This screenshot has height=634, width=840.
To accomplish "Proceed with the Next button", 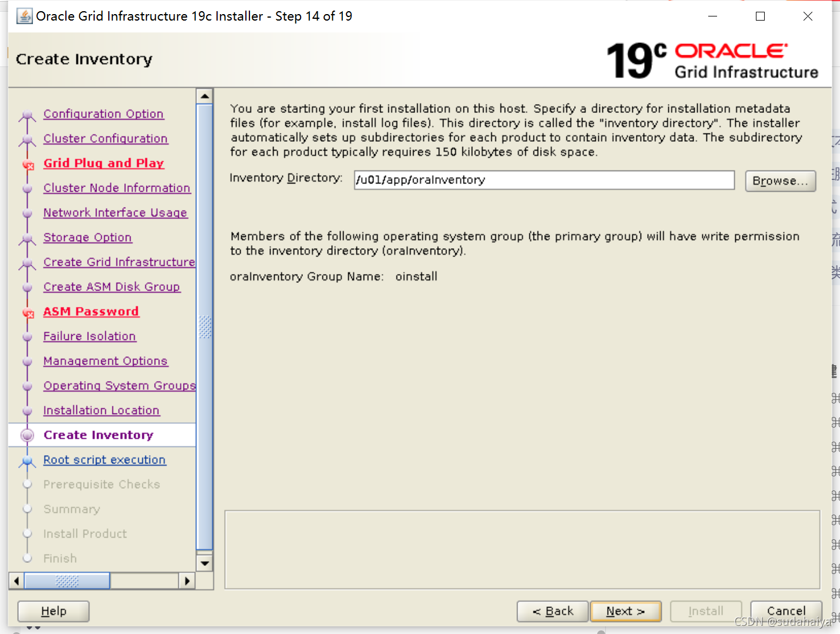I will (625, 611).
